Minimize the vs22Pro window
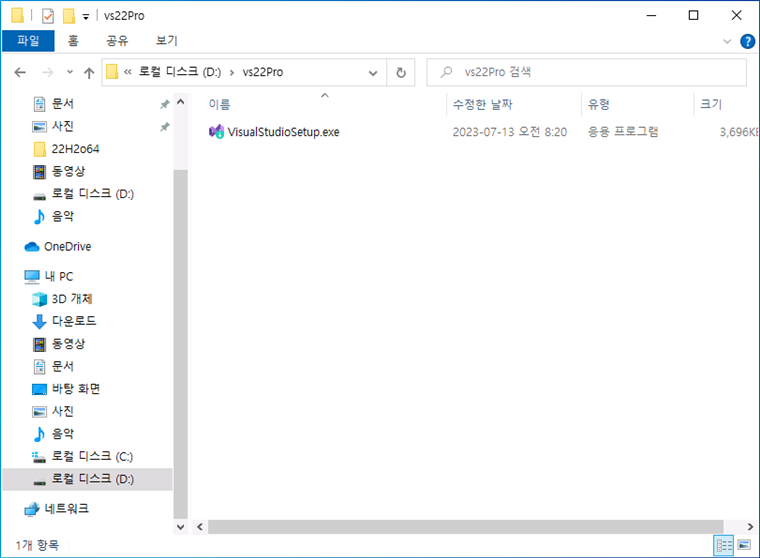This screenshot has height=558, width=760. pos(651,16)
